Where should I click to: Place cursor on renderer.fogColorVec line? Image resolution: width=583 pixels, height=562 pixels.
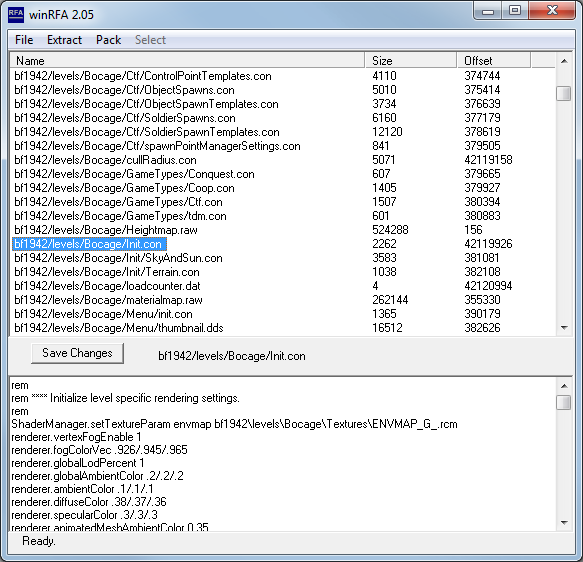[99, 450]
